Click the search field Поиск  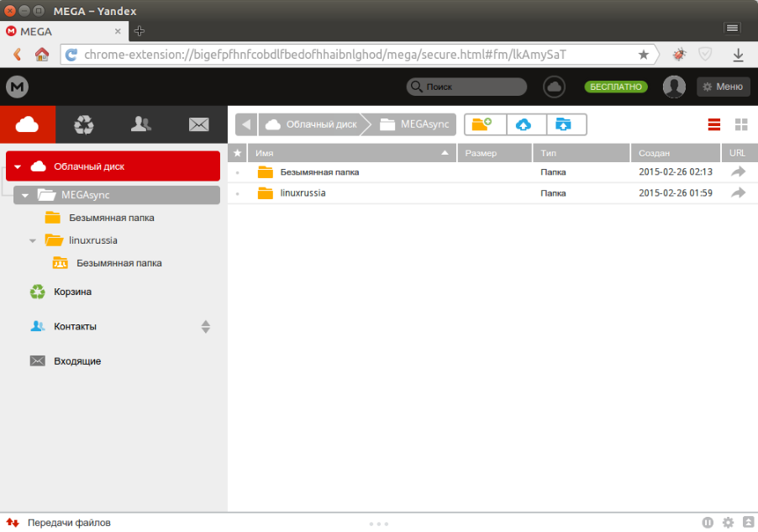[466, 87]
